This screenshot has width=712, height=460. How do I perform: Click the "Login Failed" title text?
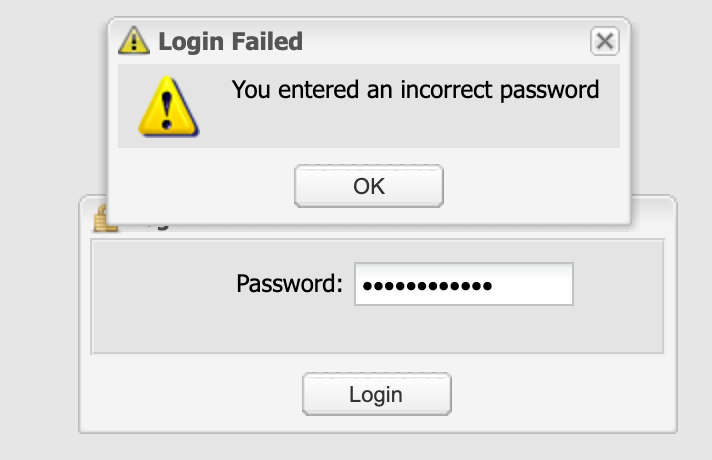(x=230, y=41)
